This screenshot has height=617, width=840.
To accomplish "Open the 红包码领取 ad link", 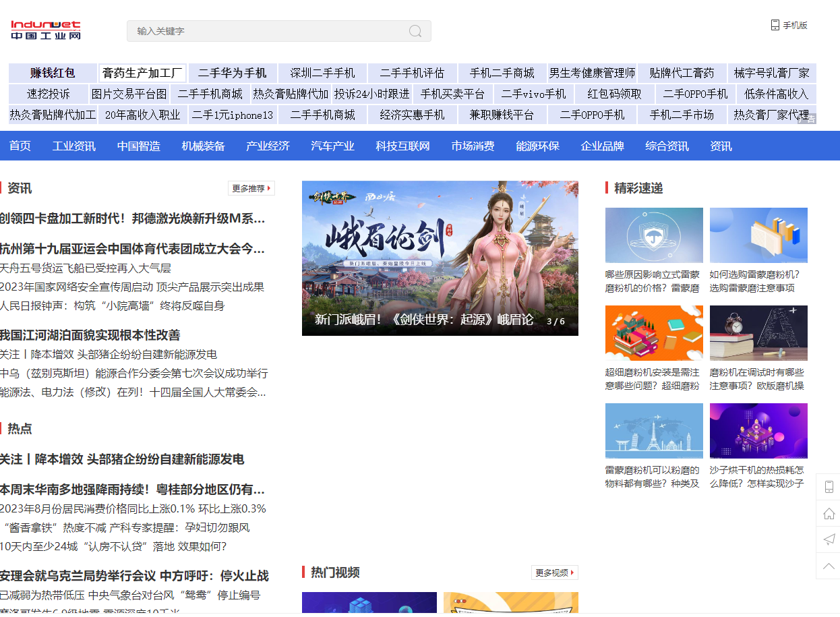I will 615,94.
